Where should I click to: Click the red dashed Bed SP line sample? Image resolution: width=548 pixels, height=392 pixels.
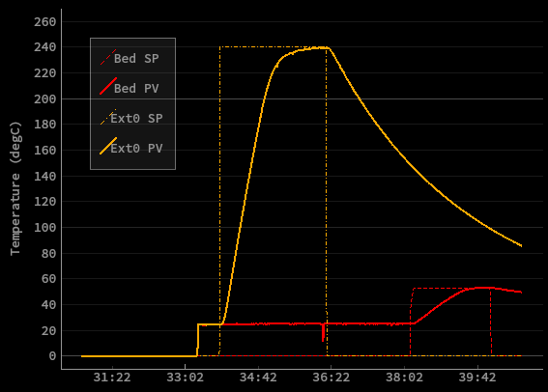(x=108, y=57)
